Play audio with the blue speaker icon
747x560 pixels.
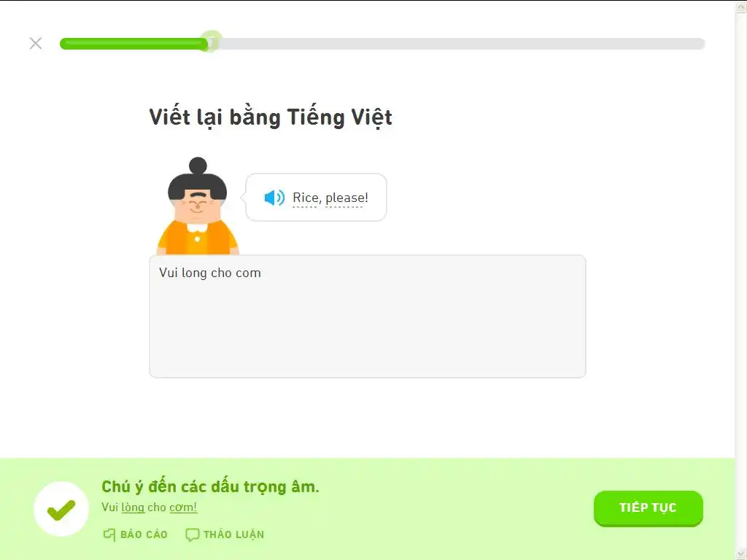click(274, 198)
